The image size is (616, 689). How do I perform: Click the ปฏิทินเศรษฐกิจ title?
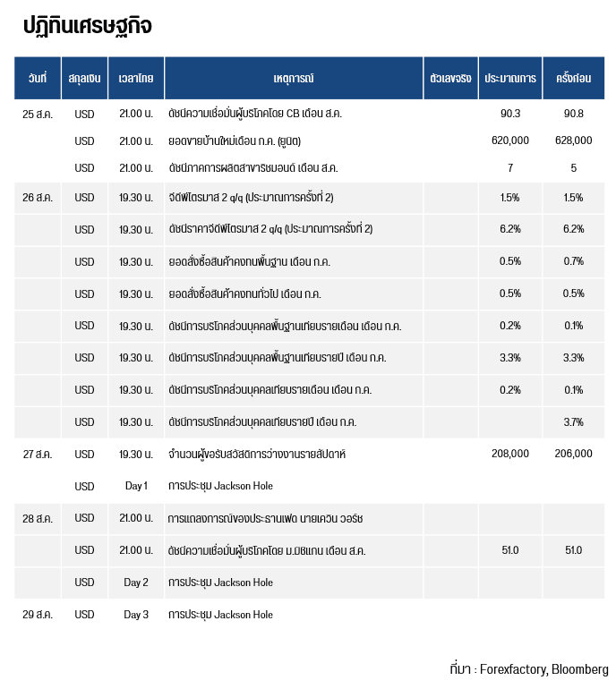pos(88,26)
